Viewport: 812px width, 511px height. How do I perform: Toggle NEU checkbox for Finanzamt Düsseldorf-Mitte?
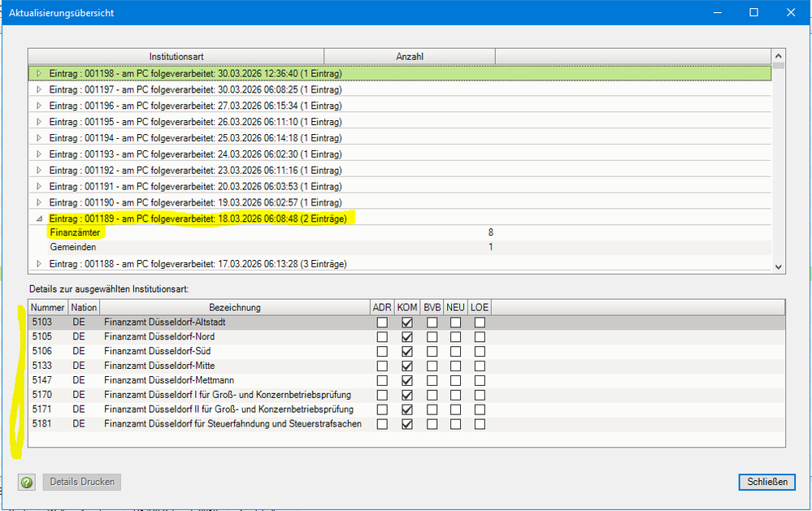click(455, 366)
